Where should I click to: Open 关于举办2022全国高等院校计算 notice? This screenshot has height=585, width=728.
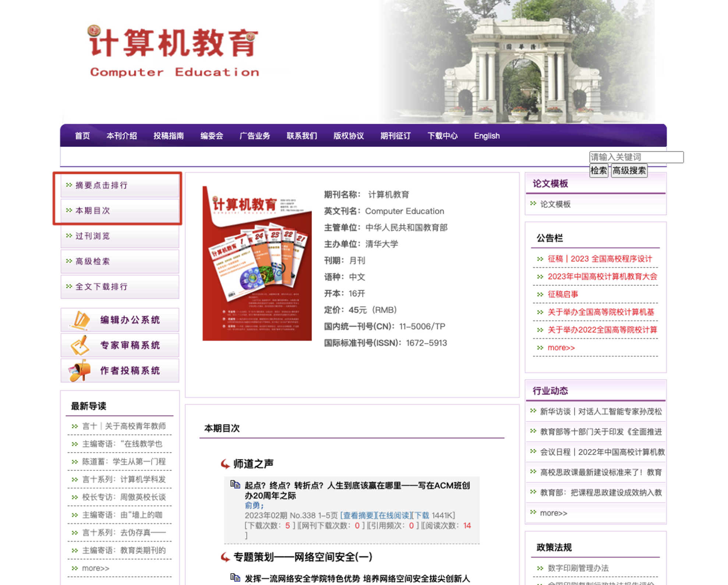point(602,330)
